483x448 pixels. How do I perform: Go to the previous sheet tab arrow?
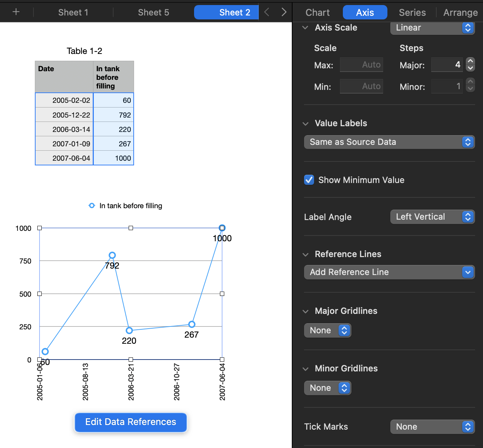pos(267,12)
